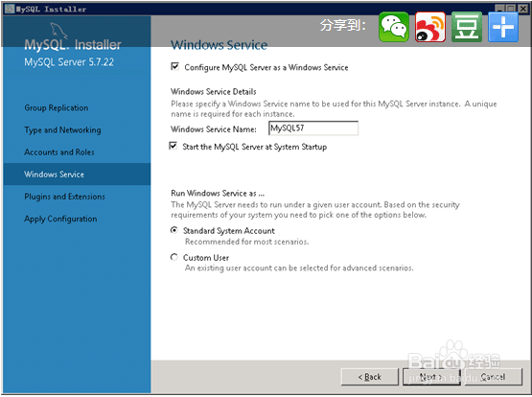This screenshot has width=532, height=397.
Task: Click the 'Windows Service Details' heading
Action: point(214,92)
